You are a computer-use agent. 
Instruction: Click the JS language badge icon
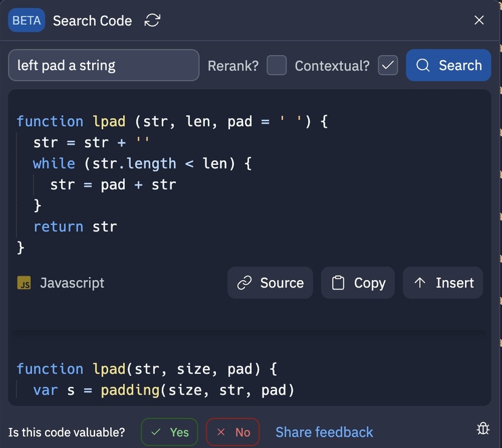coord(24,283)
